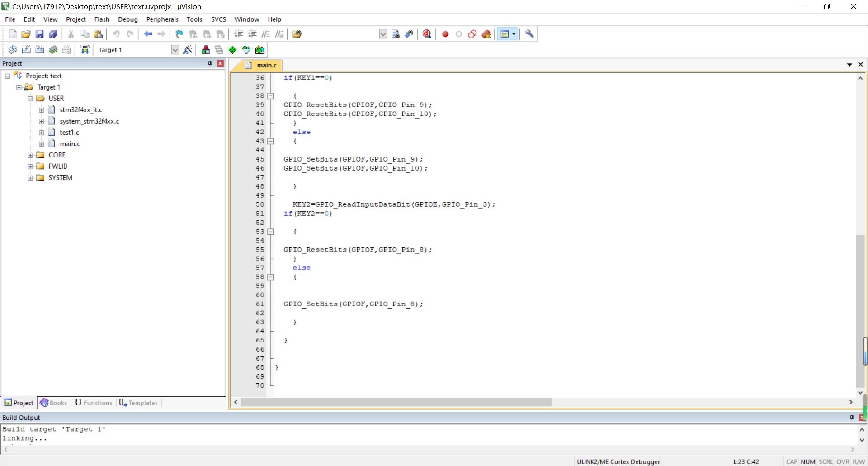Expand the test1.c file node
Viewport: 868px width, 466px height.
[42, 133]
